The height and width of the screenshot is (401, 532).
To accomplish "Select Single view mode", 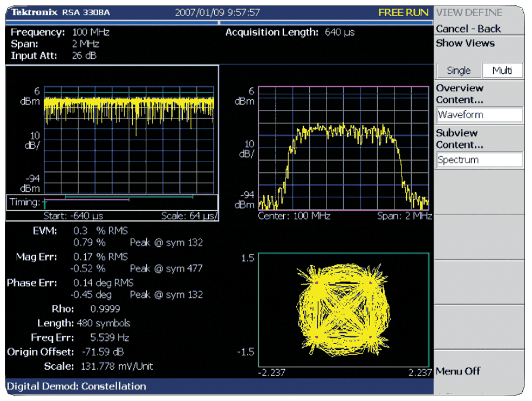I will 458,71.
